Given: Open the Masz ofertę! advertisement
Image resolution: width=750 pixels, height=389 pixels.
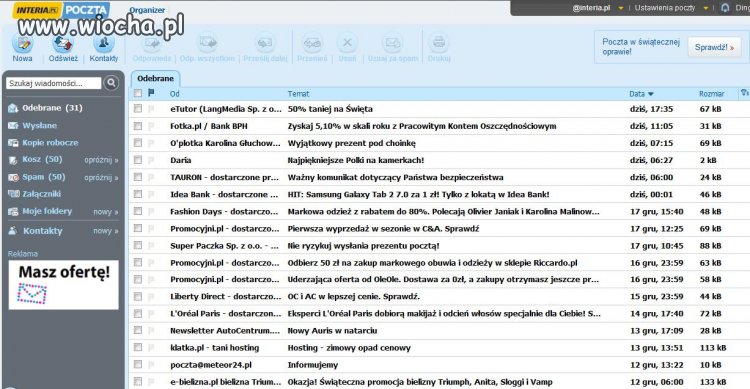Looking at the screenshot, I should pyautogui.click(x=64, y=285).
